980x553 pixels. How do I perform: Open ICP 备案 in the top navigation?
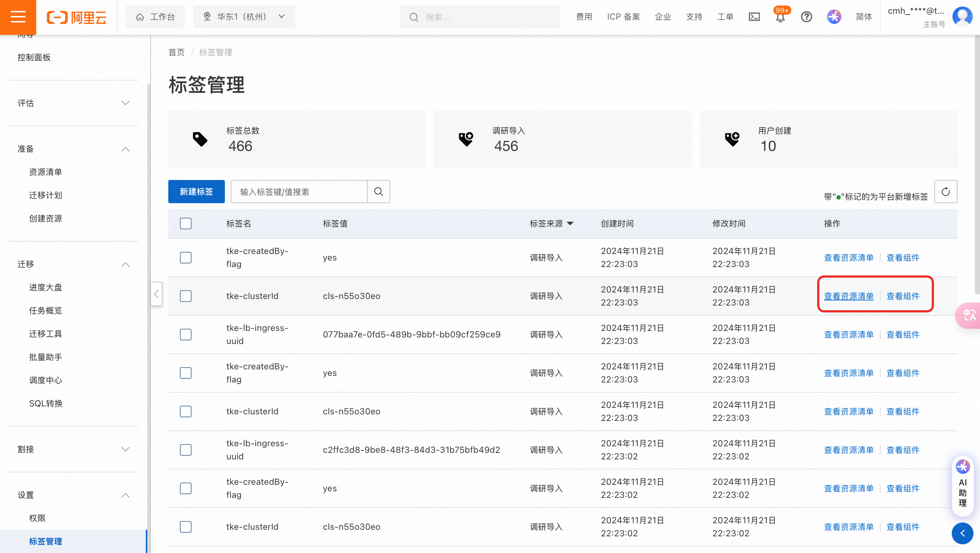tap(623, 17)
